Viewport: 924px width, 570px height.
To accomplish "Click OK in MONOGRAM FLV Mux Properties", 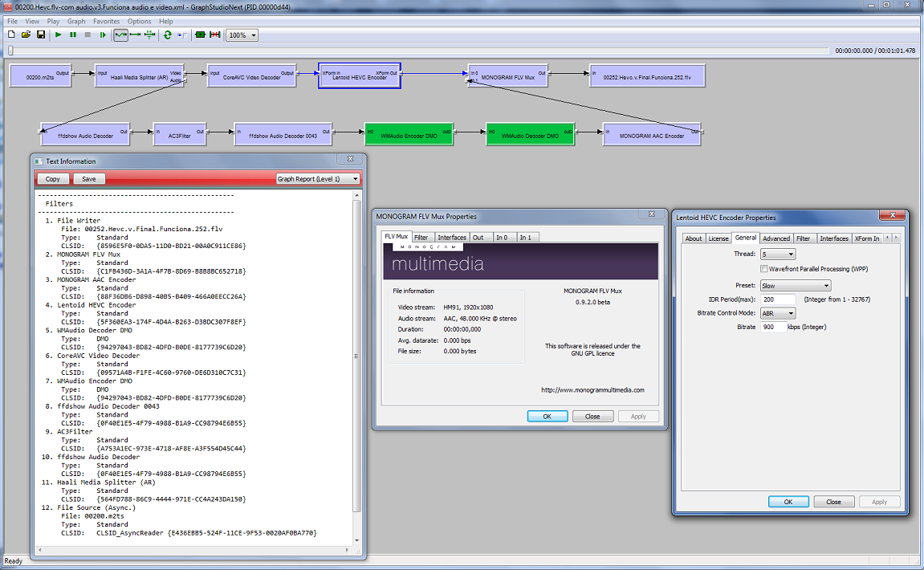I will click(547, 416).
